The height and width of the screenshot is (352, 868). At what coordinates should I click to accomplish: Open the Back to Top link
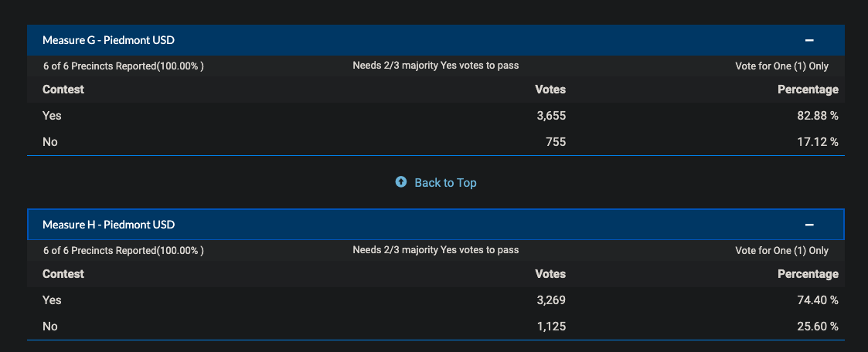(445, 182)
